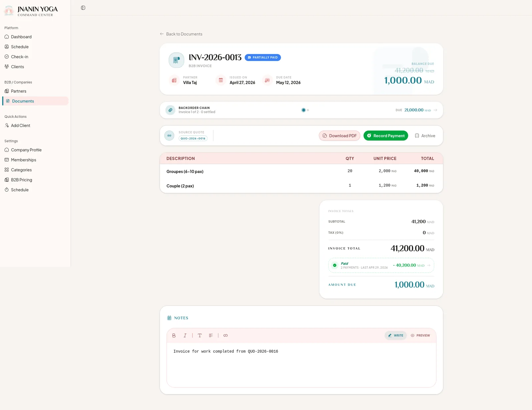Insert a link in notes

pyautogui.click(x=225, y=335)
